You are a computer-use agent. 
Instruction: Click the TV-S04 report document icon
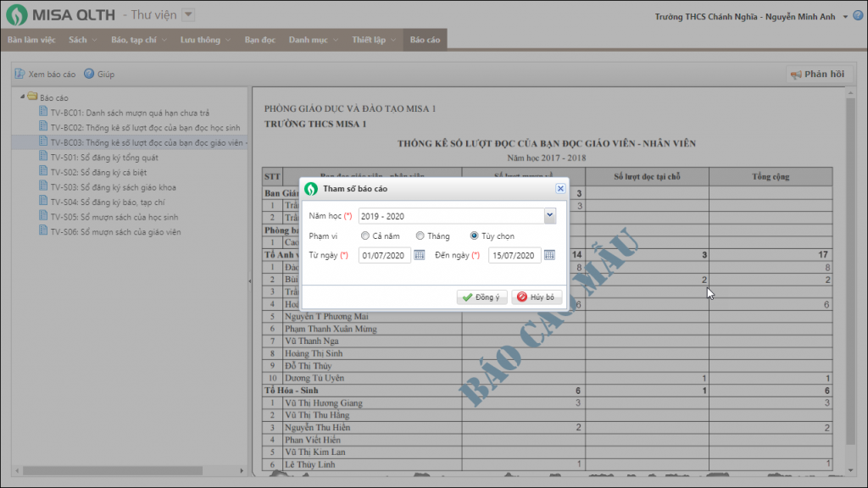[43, 202]
